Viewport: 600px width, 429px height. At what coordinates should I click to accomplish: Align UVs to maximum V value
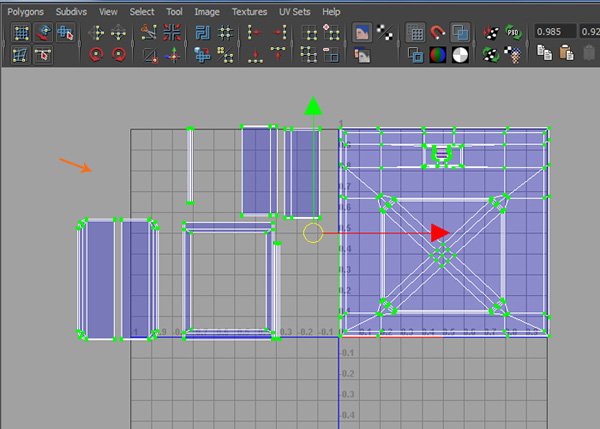(278, 55)
